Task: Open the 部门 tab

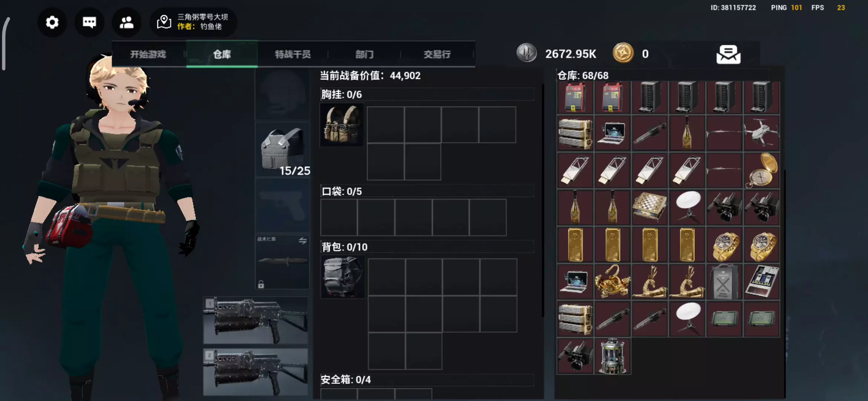Action: tap(364, 54)
